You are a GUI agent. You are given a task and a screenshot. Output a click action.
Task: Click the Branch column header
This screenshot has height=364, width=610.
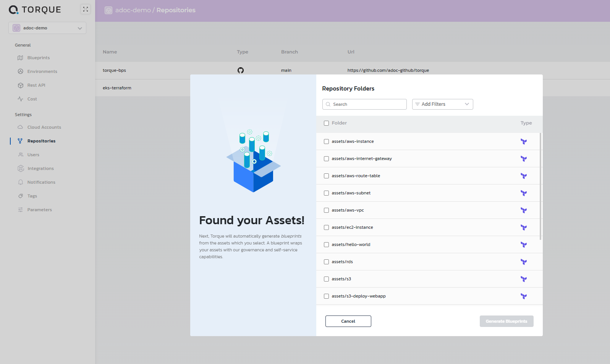290,52
